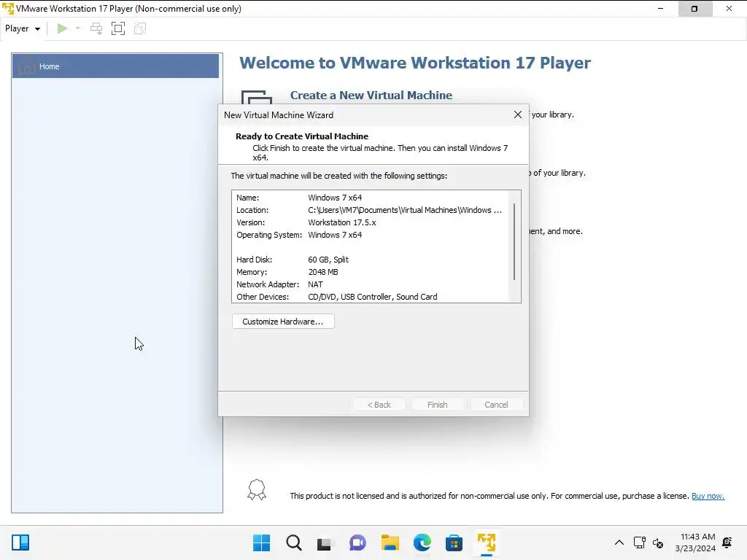
Task: Click the Home house icon in sidebar
Action: pos(26,66)
